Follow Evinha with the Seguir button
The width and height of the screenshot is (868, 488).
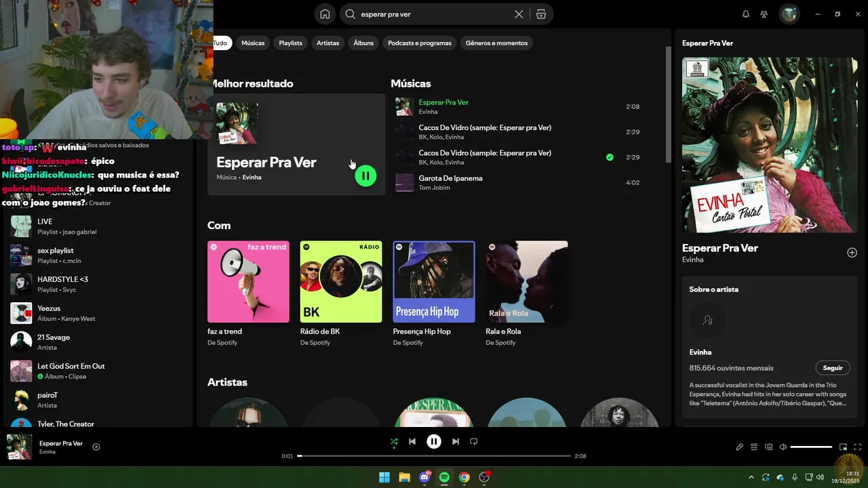[833, 368]
